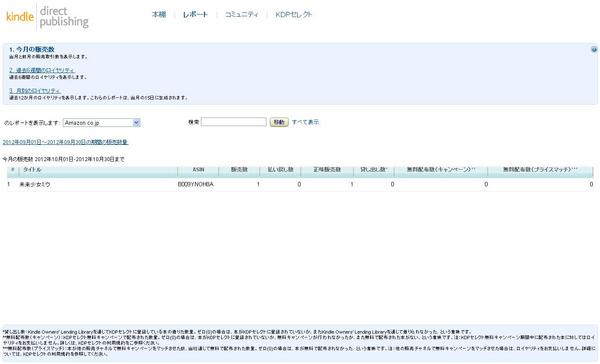This screenshot has width=600, height=364.
Task: Select the book title 未来少女ミウ
Action: 35,184
